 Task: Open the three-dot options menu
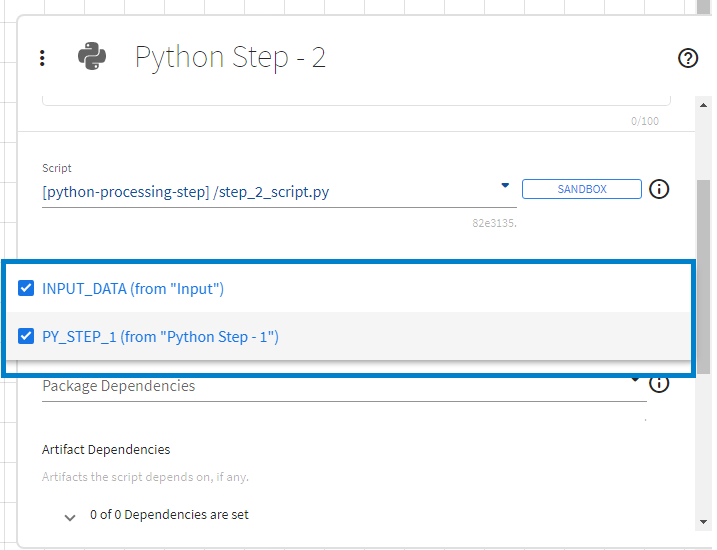[x=42, y=58]
